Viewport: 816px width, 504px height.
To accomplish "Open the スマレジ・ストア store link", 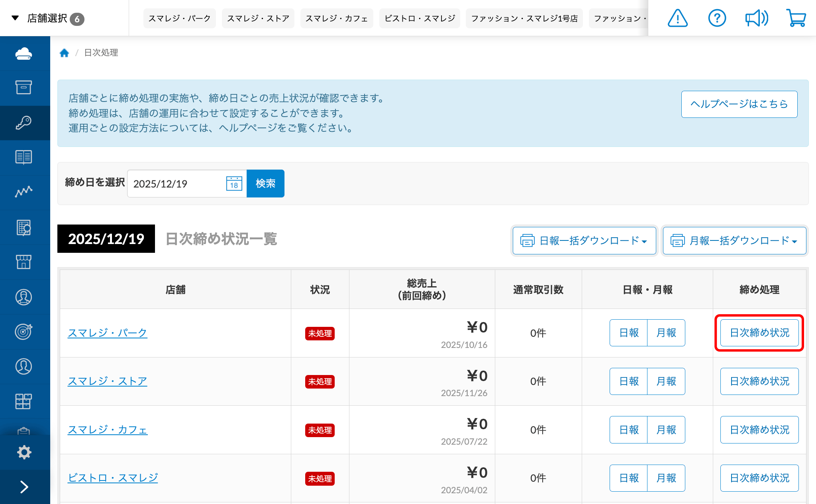I will coord(107,381).
